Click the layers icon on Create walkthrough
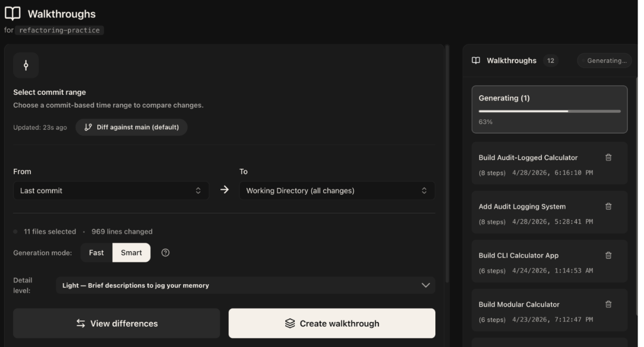644x347 pixels. pyautogui.click(x=290, y=324)
